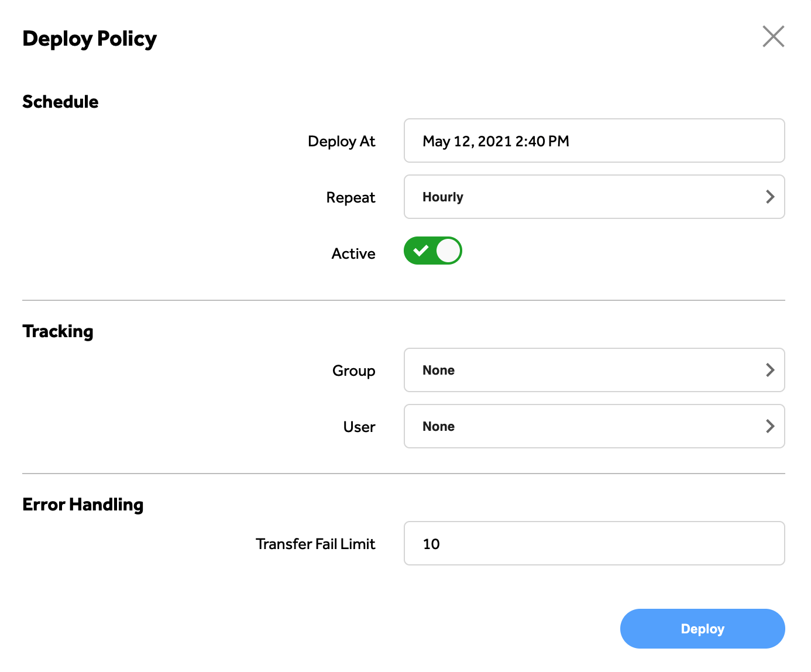Close the Deploy Policy dialog
The image size is (811, 672).
click(x=773, y=36)
